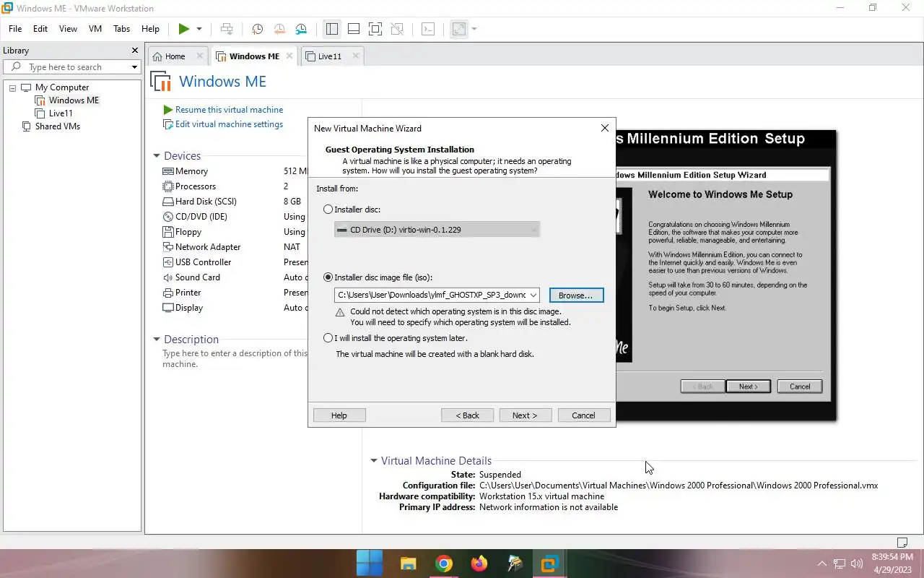The height and width of the screenshot is (578, 924).
Task: Toggle the thumbnail bar view icon
Action: pos(354,29)
